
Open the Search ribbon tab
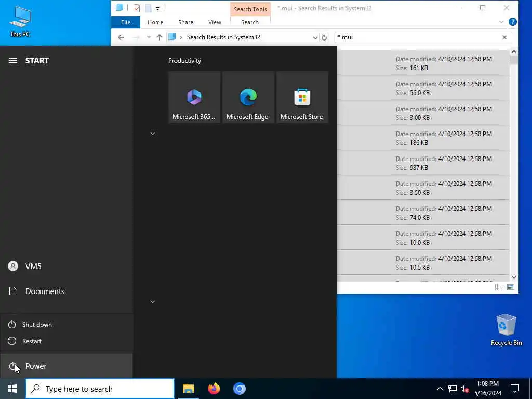250,22
